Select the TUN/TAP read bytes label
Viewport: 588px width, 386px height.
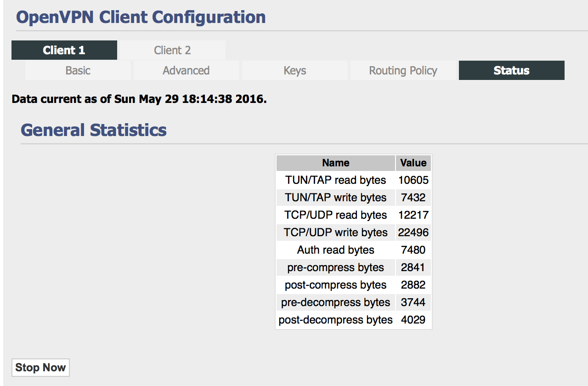pos(336,180)
